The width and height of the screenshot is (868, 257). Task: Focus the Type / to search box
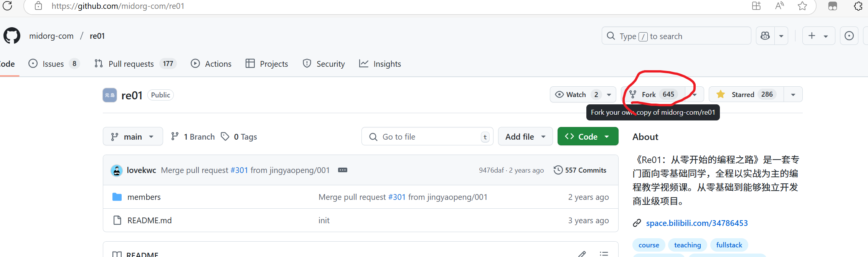click(676, 36)
